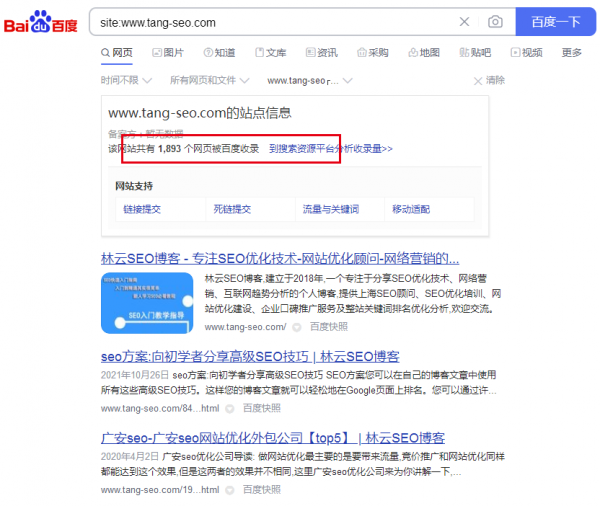Open 流量与关键词 link
This screenshot has width=600, height=506.
pos(331,209)
